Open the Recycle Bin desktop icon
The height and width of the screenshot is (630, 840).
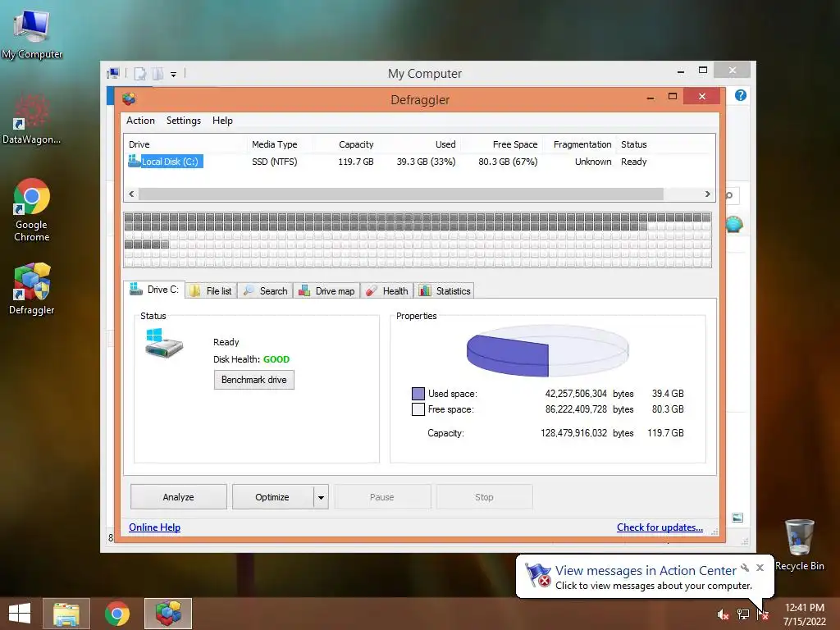point(799,545)
